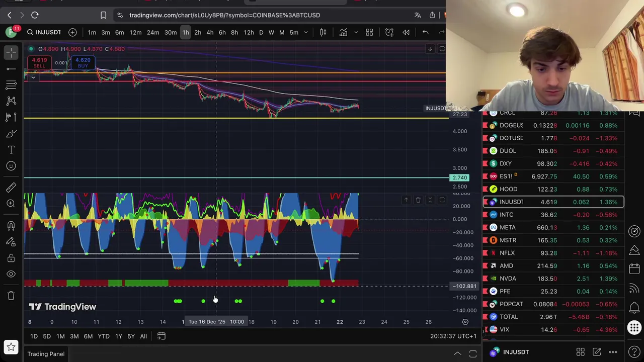Viewport: 644px width, 362px height.
Task: Open the Fibonacci/gann lines tool
Action: (11, 84)
